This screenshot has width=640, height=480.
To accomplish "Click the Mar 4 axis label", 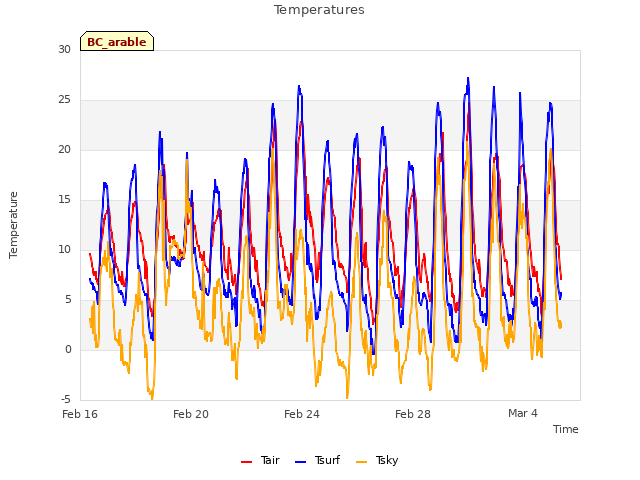I will coord(523,413).
